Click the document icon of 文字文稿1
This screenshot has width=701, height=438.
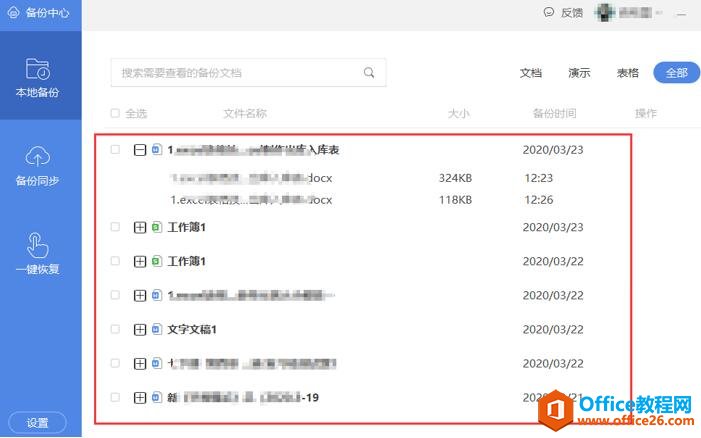[156, 329]
